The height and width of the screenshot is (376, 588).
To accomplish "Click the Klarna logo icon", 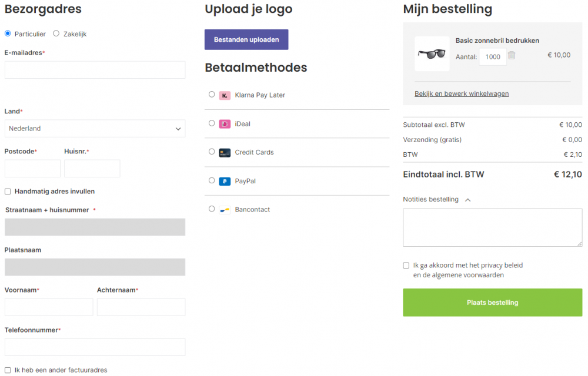I will [x=225, y=95].
